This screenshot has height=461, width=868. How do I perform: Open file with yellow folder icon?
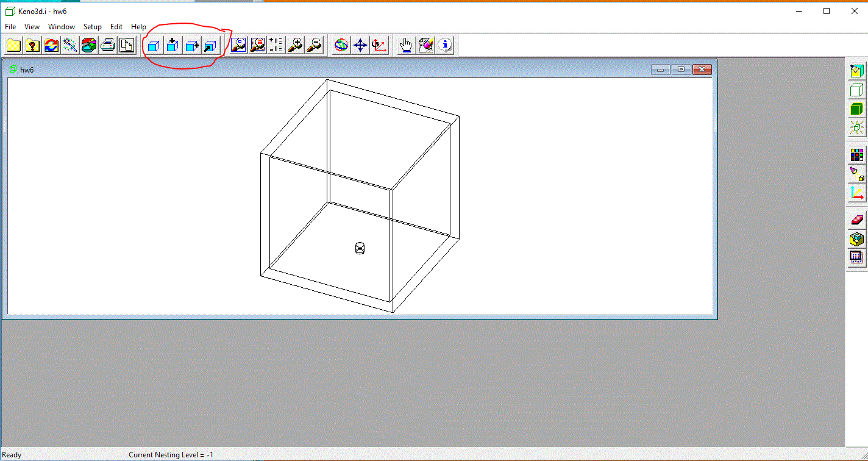(x=13, y=45)
